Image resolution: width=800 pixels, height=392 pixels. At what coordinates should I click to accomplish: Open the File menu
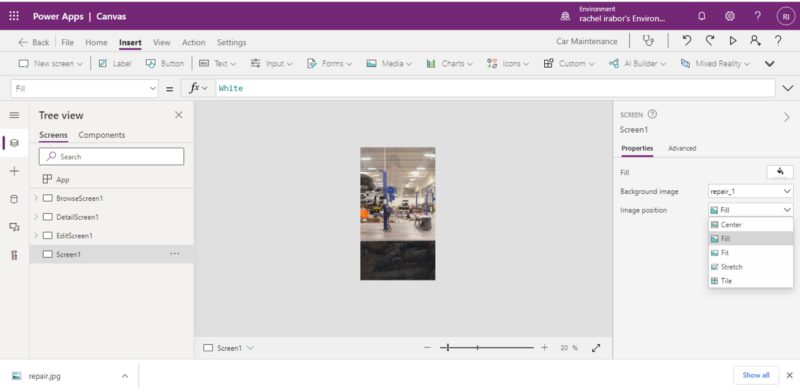click(x=67, y=42)
